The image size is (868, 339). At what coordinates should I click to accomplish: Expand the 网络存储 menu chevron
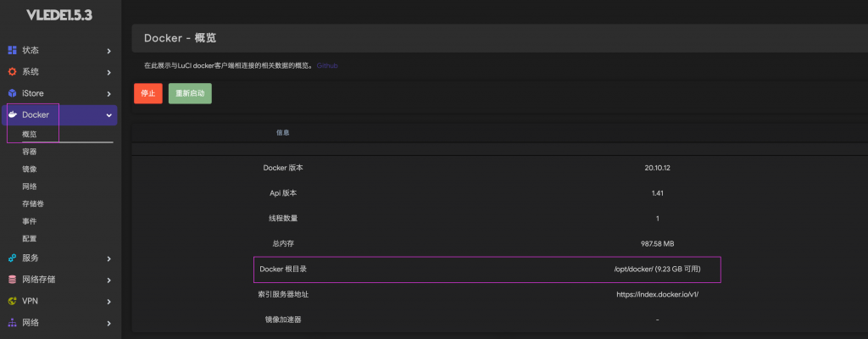(x=109, y=281)
